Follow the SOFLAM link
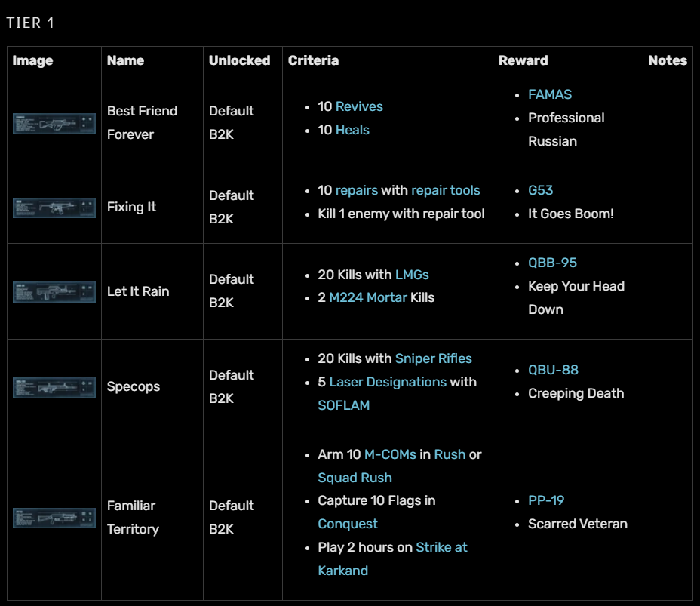The image size is (700, 606). (344, 405)
